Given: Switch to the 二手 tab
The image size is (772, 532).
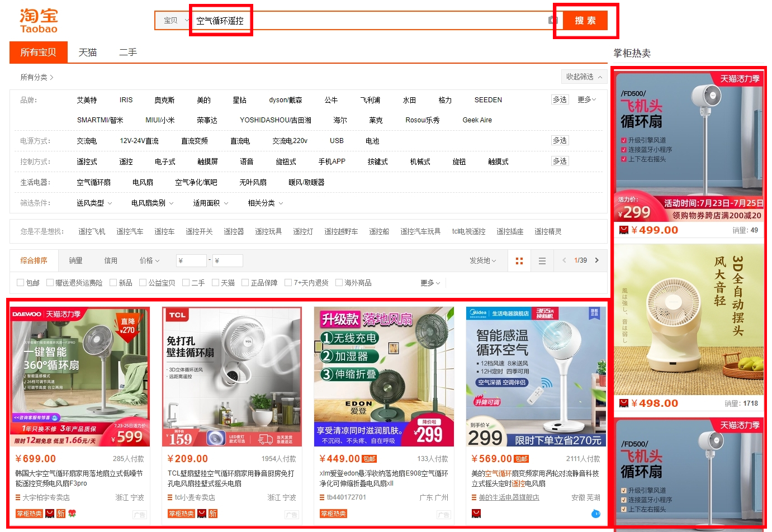Looking at the screenshot, I should point(128,52).
